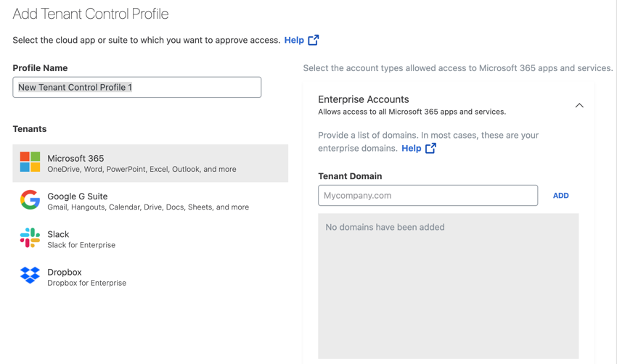
Task: Focus the Tenant Domain input field
Action: coord(428,195)
